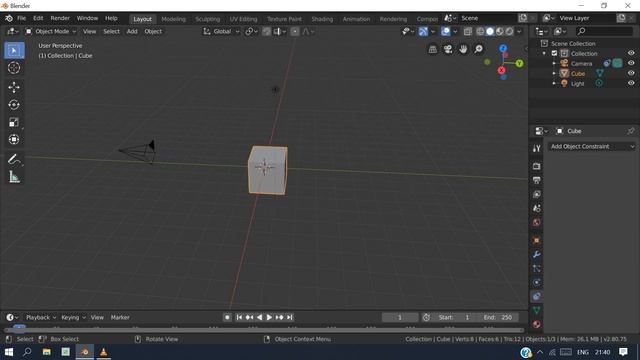Switch to orthographic view grid icon
Image resolution: width=640 pixels, height=360 pixels.
[x=433, y=49]
